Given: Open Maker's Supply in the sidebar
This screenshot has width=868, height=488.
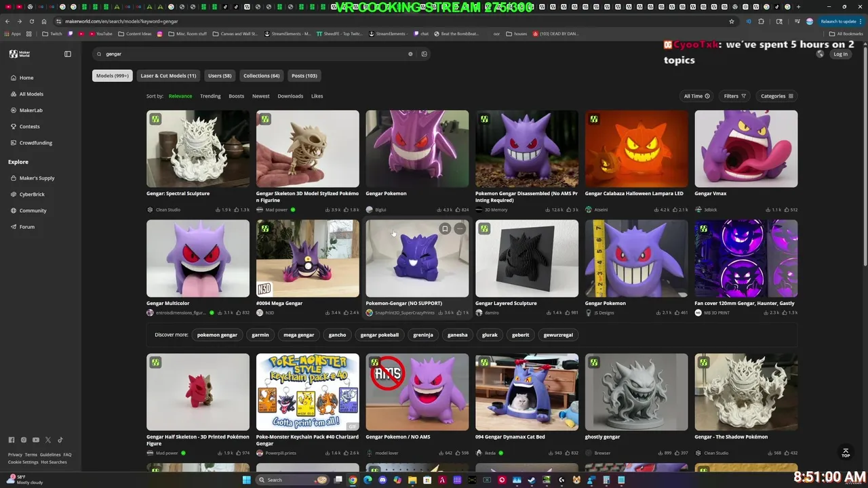Looking at the screenshot, I should [33, 178].
